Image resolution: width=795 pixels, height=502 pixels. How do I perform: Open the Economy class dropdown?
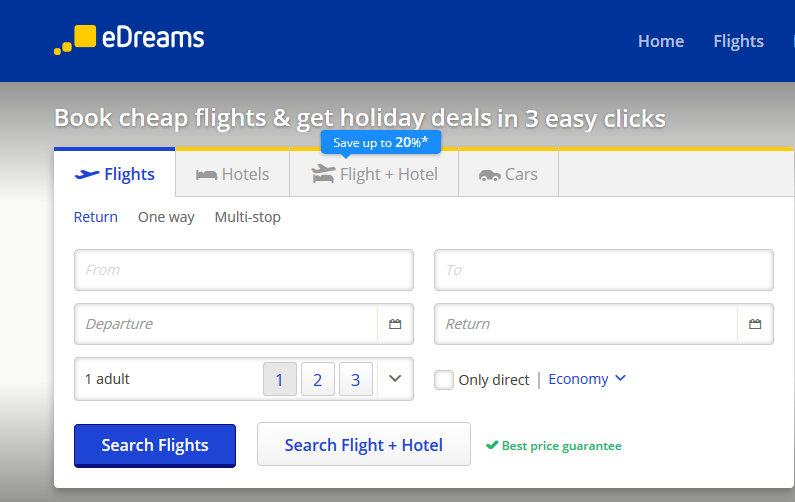click(x=587, y=379)
